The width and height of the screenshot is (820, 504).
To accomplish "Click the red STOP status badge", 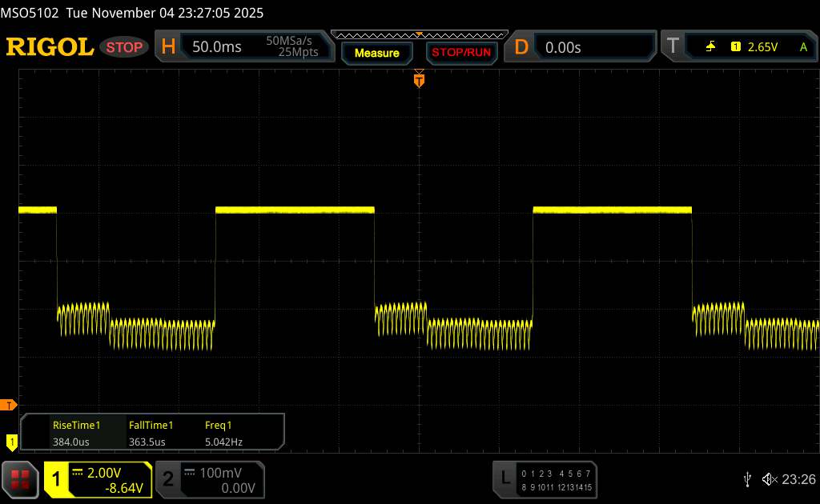I will pyautogui.click(x=125, y=47).
